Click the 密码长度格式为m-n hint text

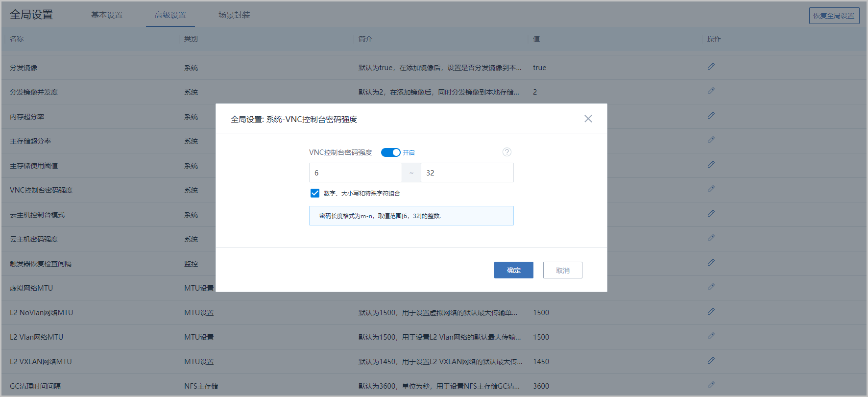point(380,216)
